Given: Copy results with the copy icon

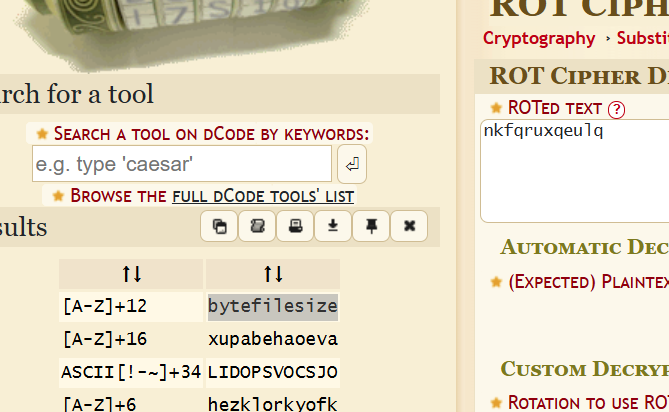Looking at the screenshot, I should pyautogui.click(x=219, y=226).
